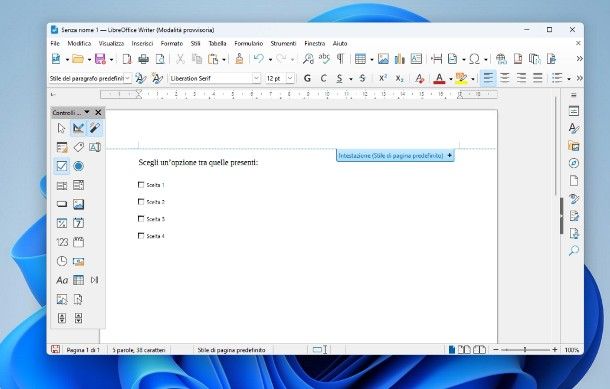The image size is (610, 389).
Task: Open Find and Replace icon
Action: click(308, 59)
